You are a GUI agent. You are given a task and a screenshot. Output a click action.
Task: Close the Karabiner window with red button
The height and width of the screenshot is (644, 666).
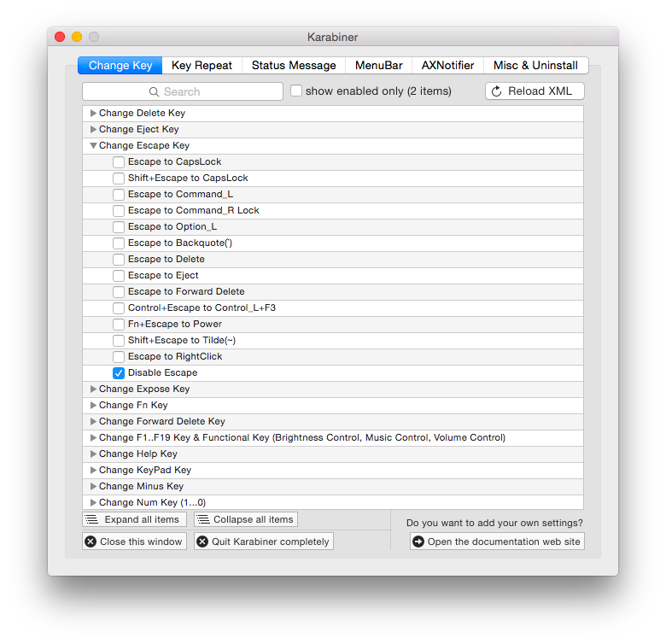pos(60,37)
